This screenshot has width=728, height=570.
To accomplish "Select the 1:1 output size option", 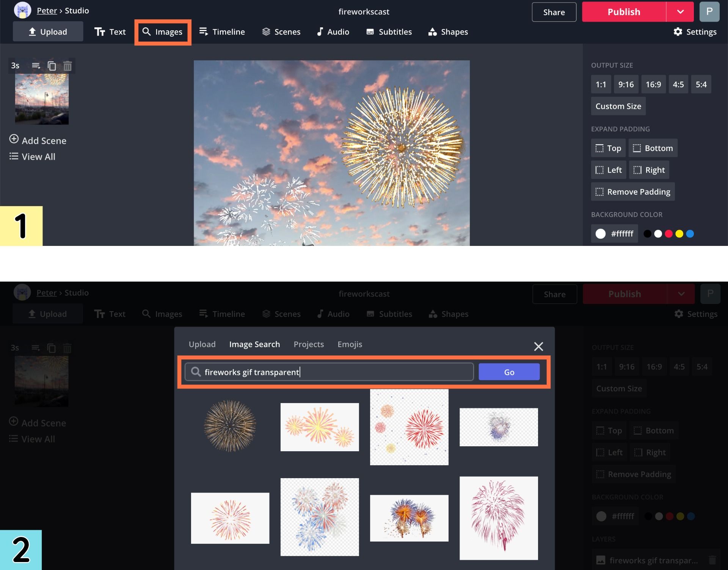I will click(x=601, y=85).
